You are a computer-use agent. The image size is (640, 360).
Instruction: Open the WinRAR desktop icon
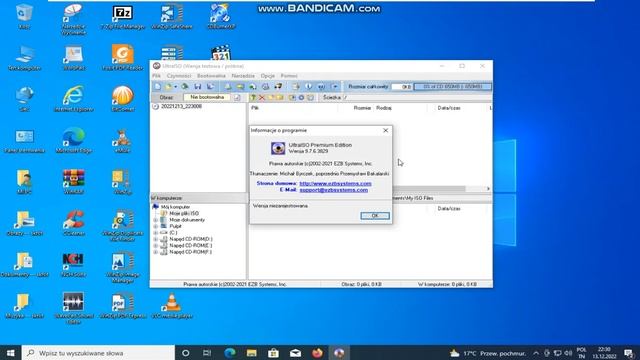pos(73,182)
